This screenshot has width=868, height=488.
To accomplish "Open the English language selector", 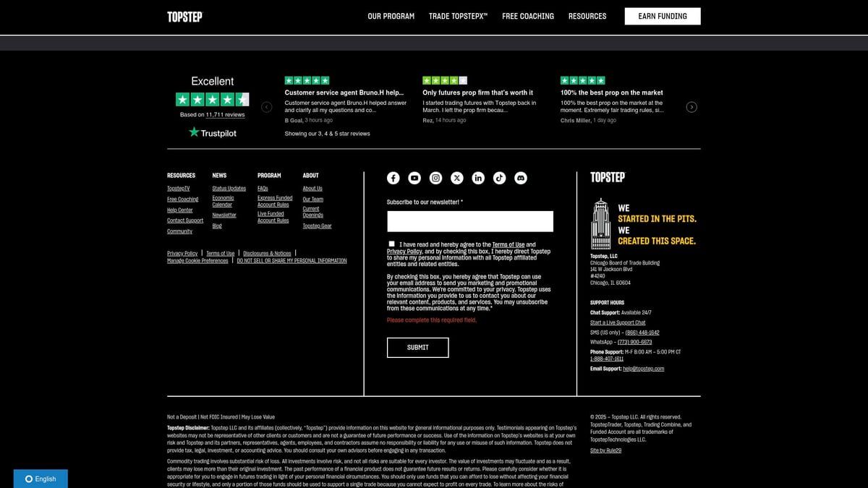I will click(x=42, y=479).
